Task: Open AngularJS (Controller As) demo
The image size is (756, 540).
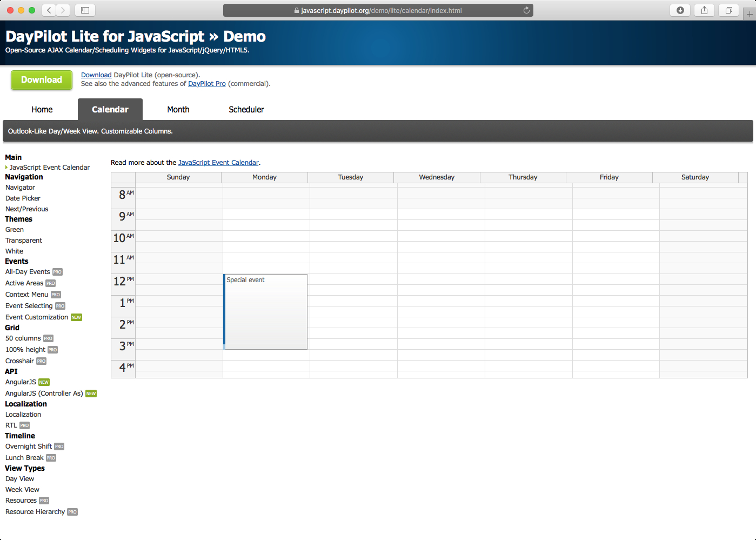Action: point(44,394)
